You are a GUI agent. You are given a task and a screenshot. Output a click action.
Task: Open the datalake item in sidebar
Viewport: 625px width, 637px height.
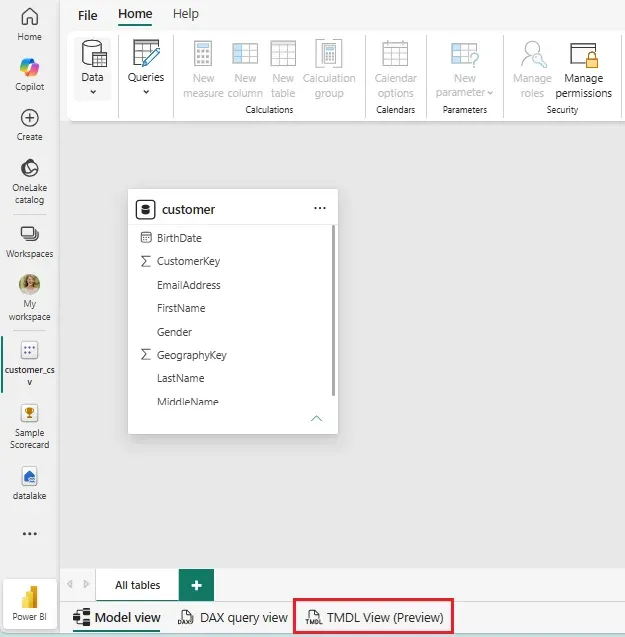click(x=29, y=483)
